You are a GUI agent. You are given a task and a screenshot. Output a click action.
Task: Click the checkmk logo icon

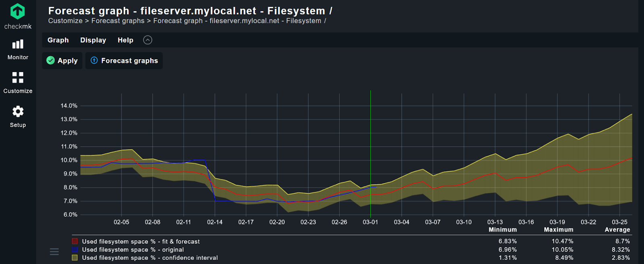[x=18, y=11]
